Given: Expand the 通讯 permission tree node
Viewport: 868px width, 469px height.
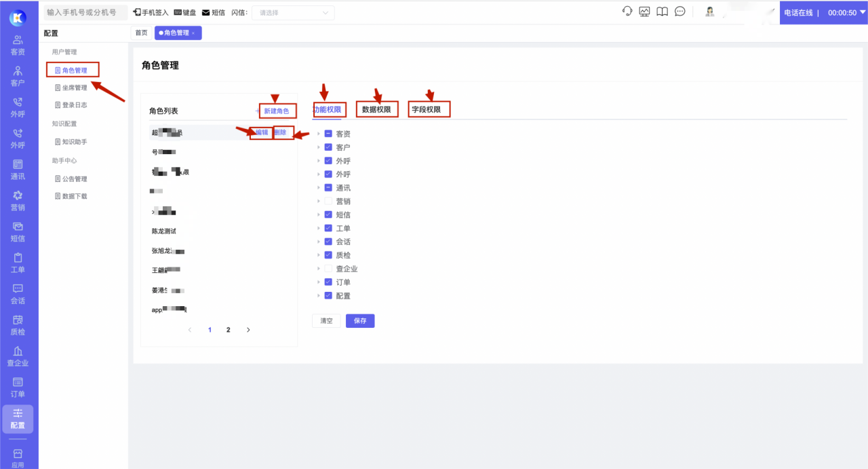Looking at the screenshot, I should point(319,188).
